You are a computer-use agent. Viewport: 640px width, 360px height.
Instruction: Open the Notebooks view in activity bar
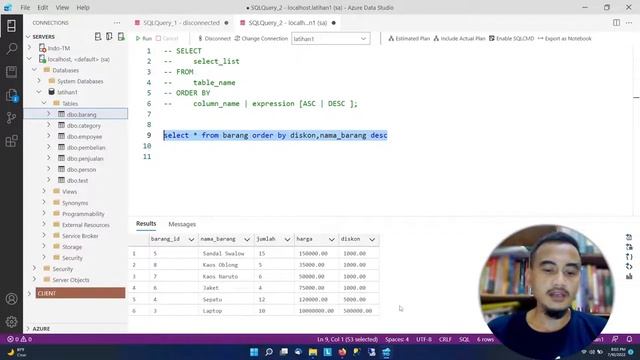click(11, 72)
